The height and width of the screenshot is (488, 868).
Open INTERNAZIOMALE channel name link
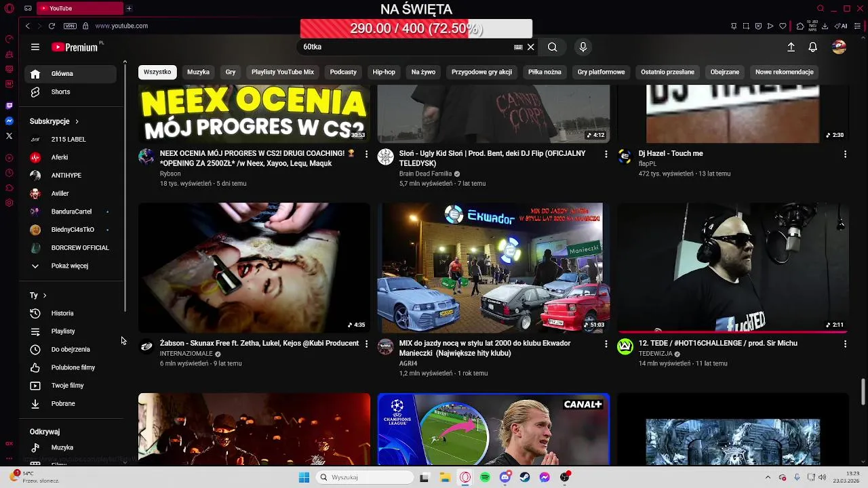tap(186, 354)
